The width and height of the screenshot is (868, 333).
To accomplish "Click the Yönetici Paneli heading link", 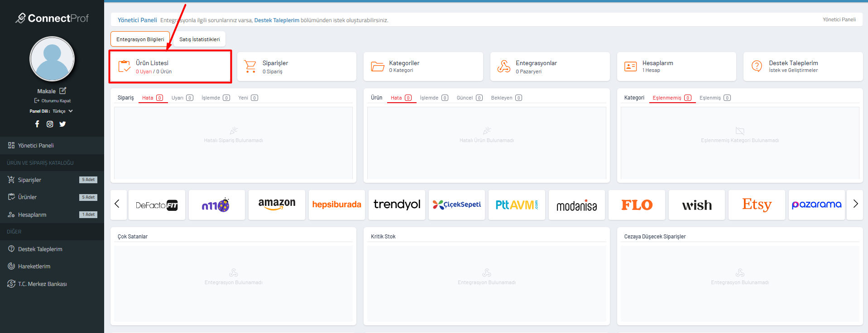I will click(137, 20).
